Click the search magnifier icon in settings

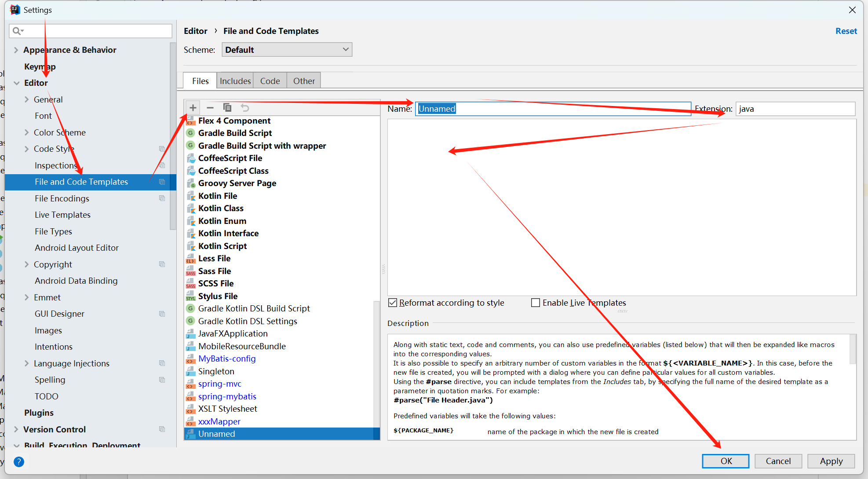17,31
